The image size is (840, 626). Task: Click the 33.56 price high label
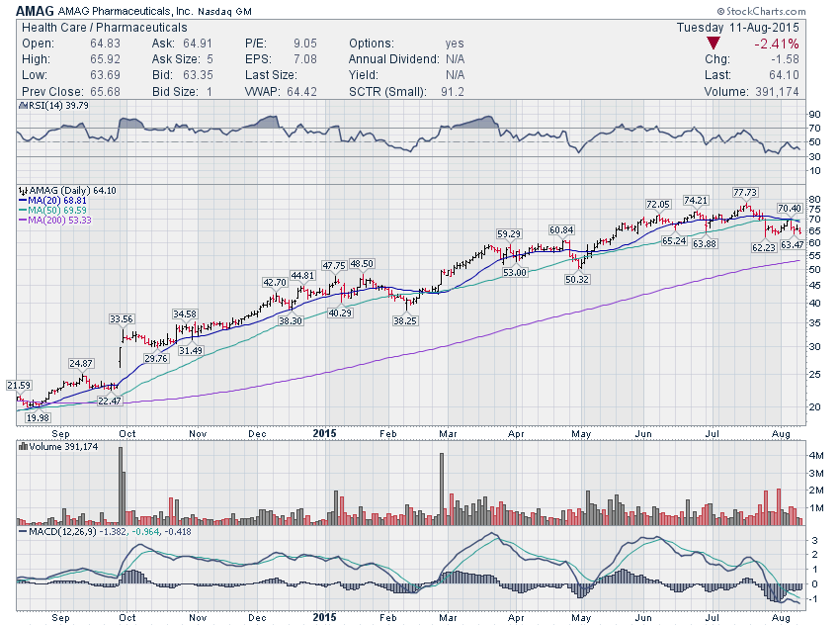122,318
